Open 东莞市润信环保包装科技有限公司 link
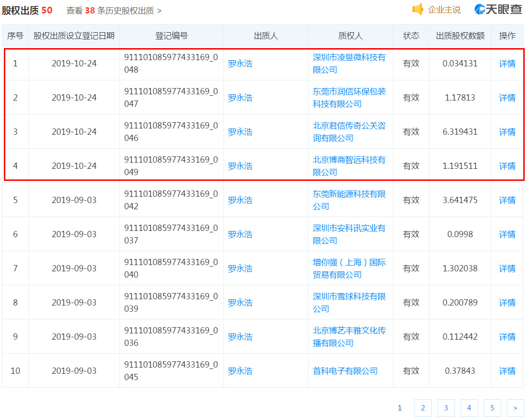The width and height of the screenshot is (530, 420). point(349,98)
